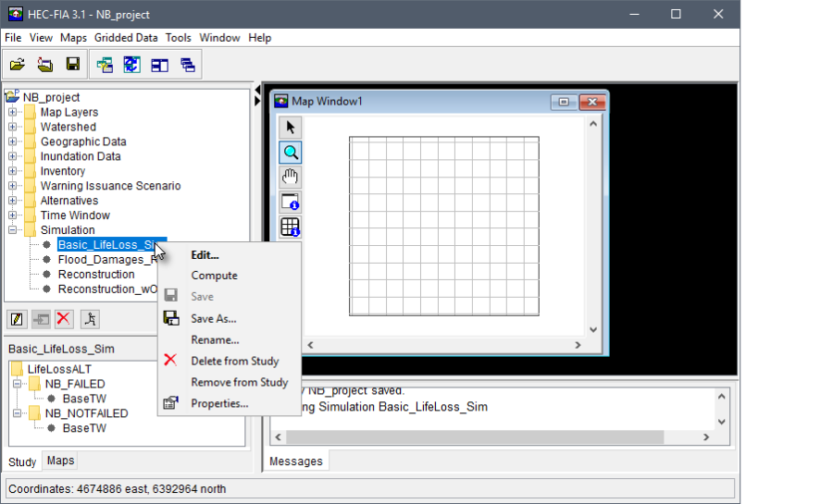Choose Compute from the context menu
The height and width of the screenshot is (504, 833).
tap(230, 276)
